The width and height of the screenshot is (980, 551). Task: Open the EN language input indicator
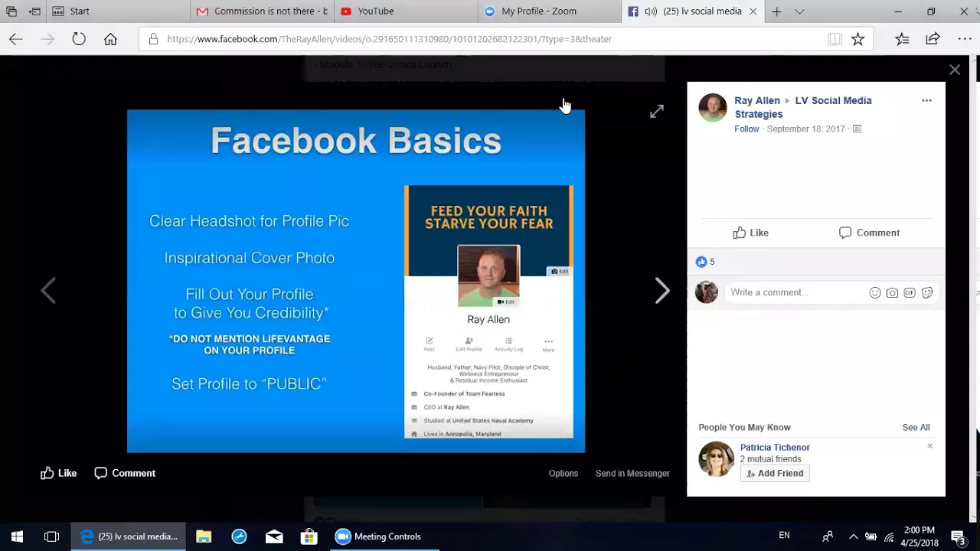[784, 536]
